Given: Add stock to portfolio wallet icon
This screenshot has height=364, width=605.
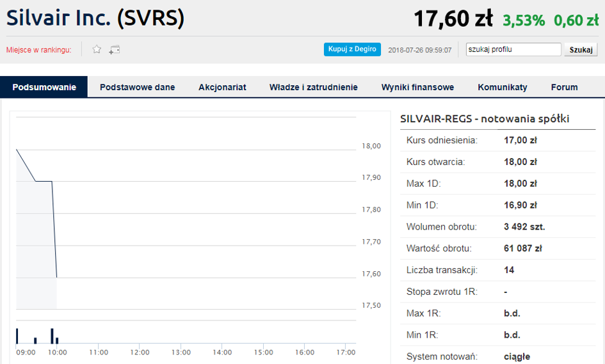Looking at the screenshot, I should tap(114, 49).
